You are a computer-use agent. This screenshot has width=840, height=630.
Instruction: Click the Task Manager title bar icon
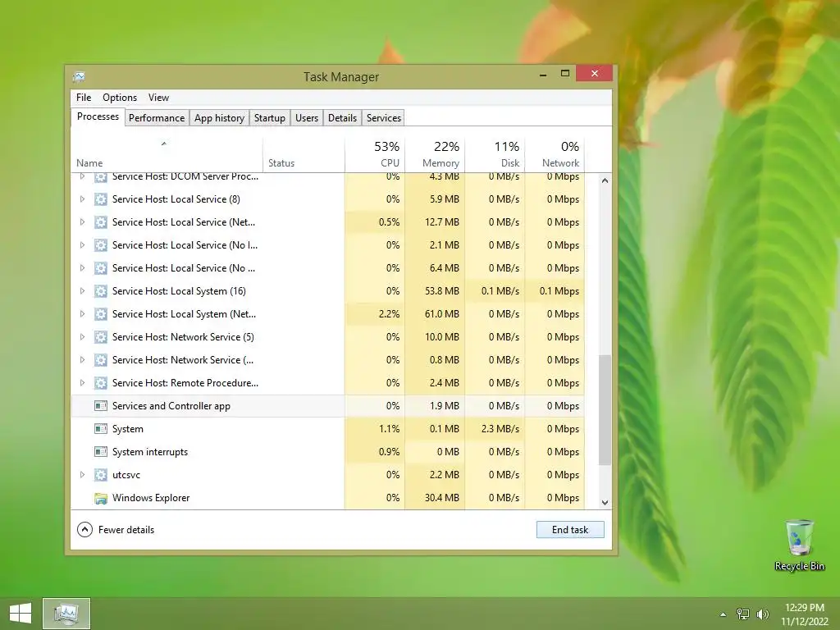79,77
